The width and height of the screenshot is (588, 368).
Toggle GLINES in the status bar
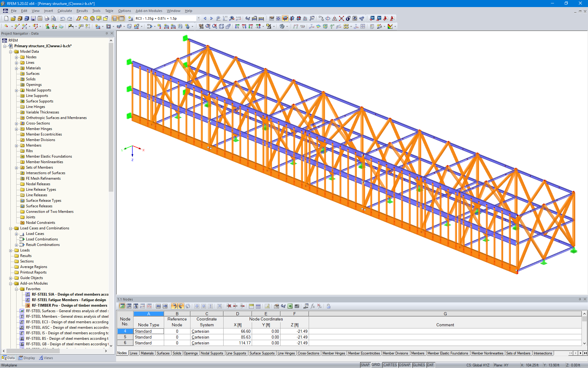(x=419, y=365)
